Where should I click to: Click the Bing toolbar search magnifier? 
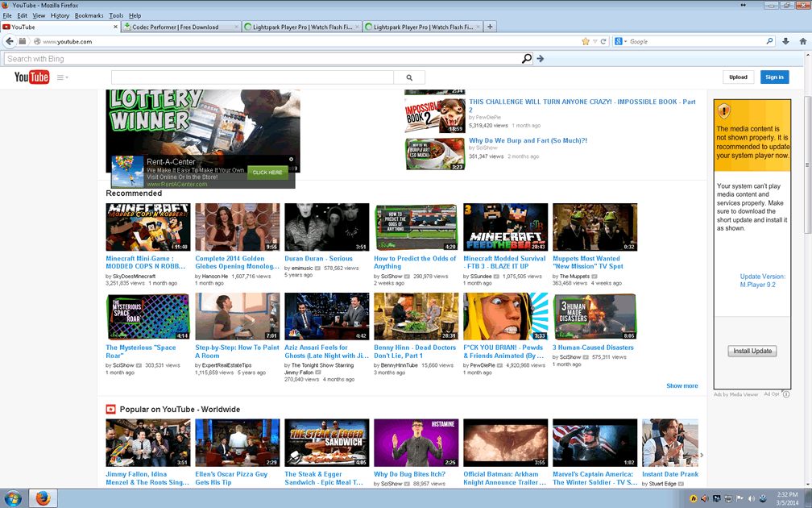pyautogui.click(x=527, y=59)
